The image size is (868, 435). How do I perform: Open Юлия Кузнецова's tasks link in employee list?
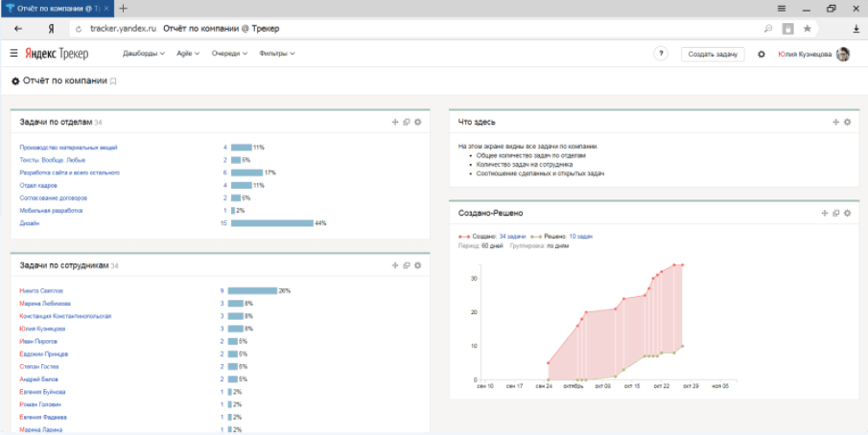[41, 329]
